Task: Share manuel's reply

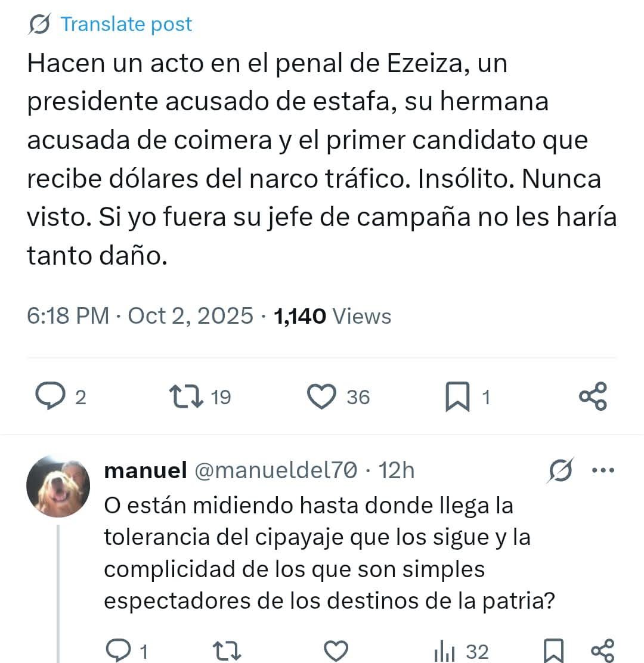Action: (x=601, y=651)
